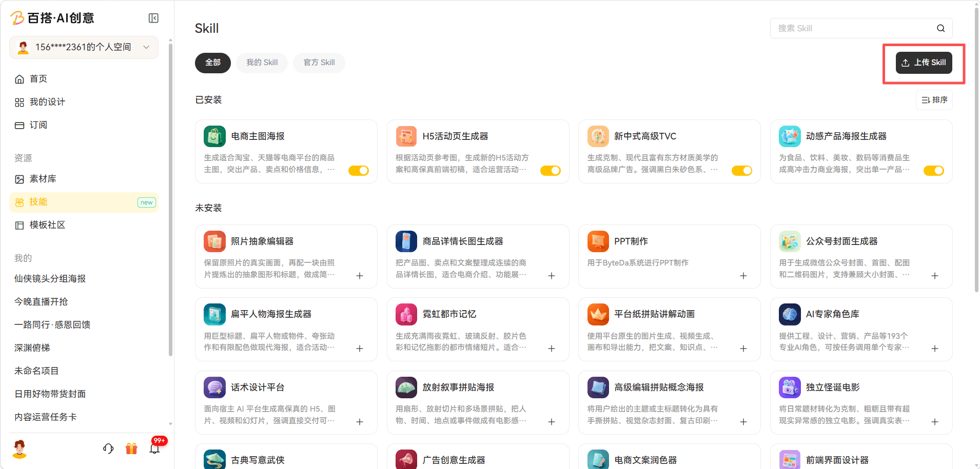Switch to 官方 Skill tab
This screenshot has height=469, width=980.
click(x=319, y=63)
